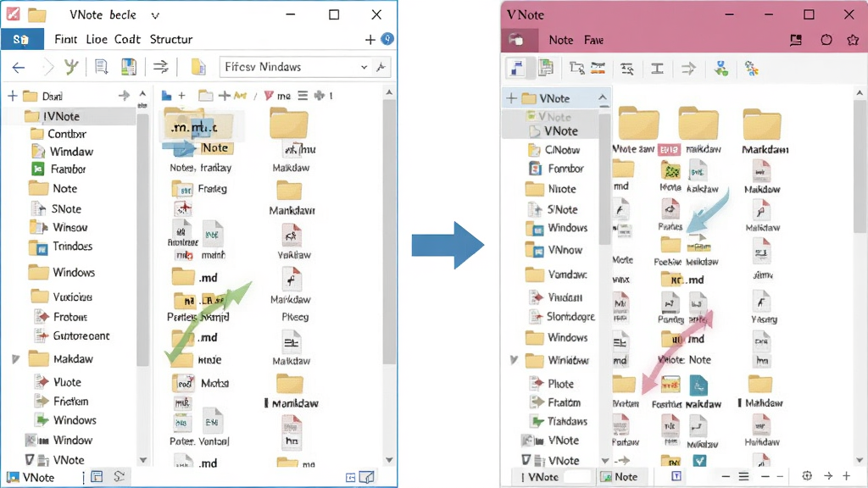Click the grey arrow icon in right toolbar
Image resolution: width=868 pixels, height=488 pixels.
[688, 69]
